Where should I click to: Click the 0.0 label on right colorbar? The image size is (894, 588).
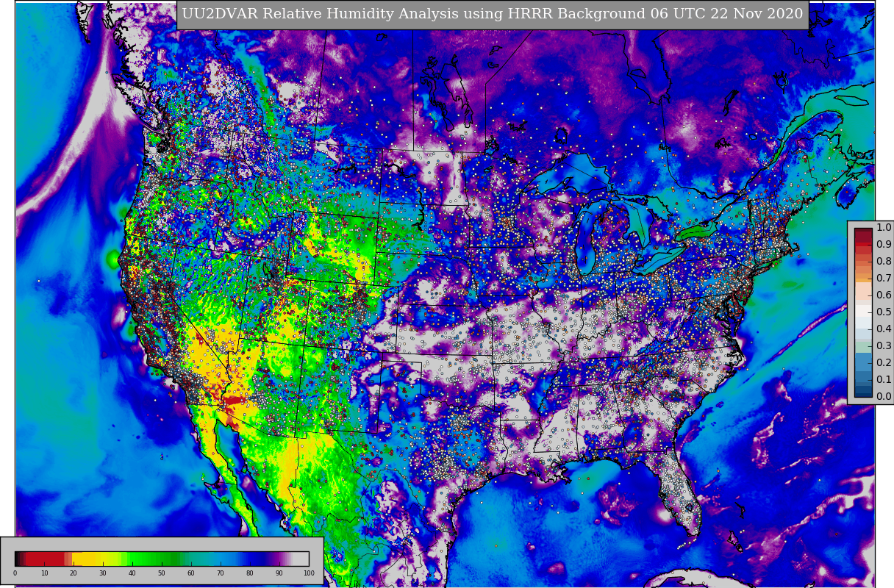click(x=884, y=397)
